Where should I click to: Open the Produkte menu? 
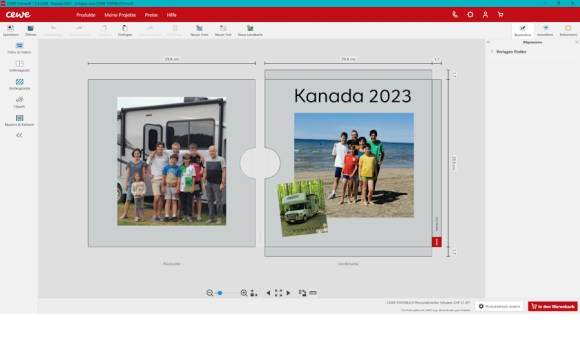[86, 15]
